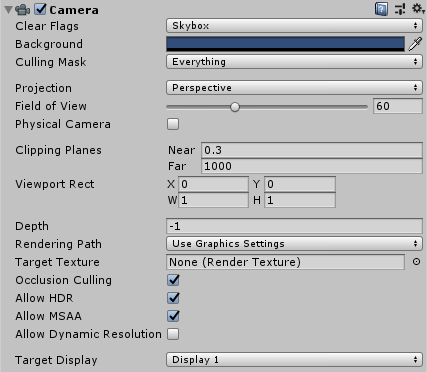Click the Allow MSAA label

(48, 316)
